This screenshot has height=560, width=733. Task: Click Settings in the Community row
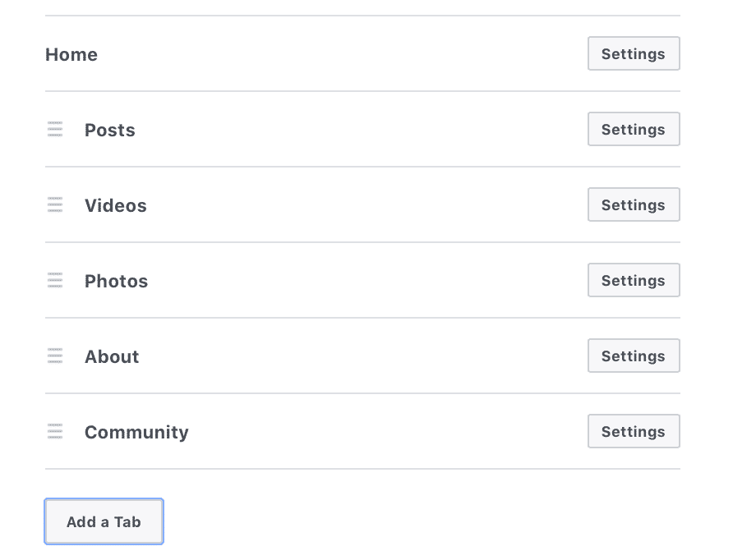coord(633,432)
